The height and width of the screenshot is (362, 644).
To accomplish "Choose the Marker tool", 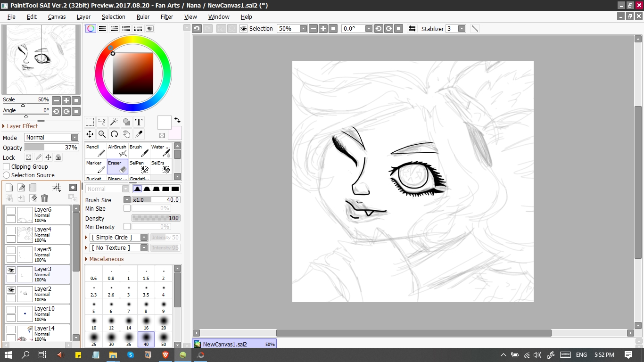I will [x=96, y=167].
